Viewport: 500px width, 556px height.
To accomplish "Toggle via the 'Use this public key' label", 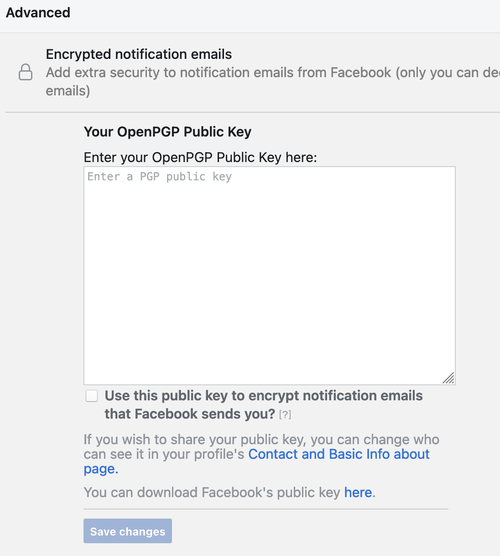I will click(x=263, y=396).
